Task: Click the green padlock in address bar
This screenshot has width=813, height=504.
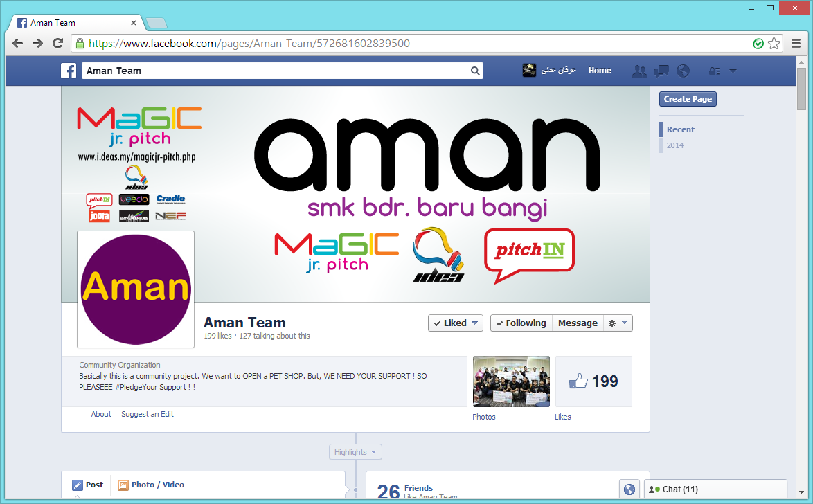Action: [x=80, y=44]
